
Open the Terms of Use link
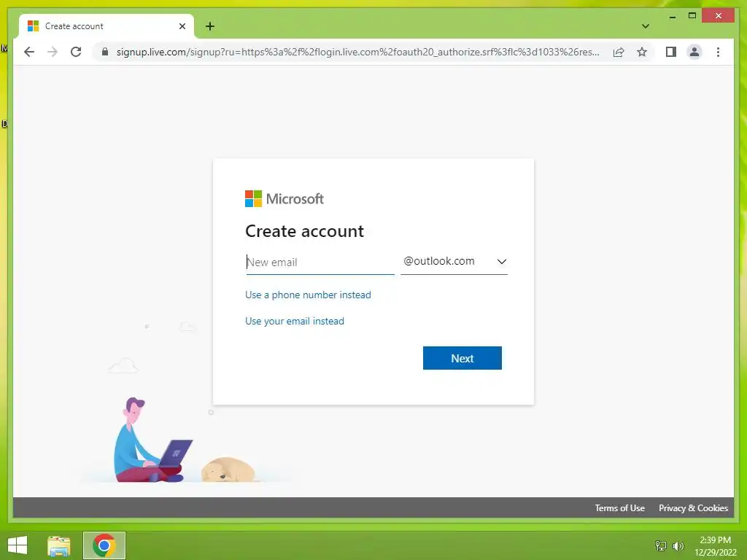(x=619, y=508)
